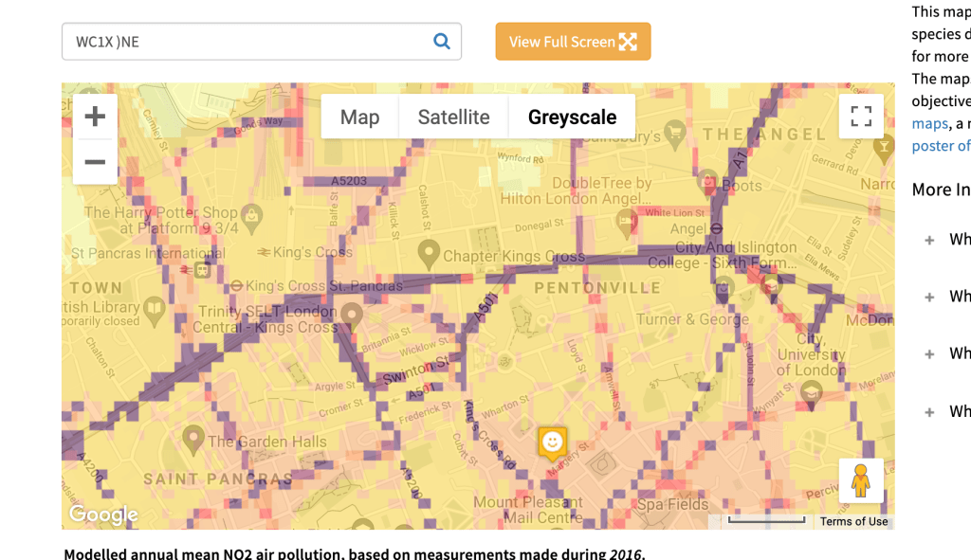Click the yellow smiley location marker
The image size is (971, 560).
pos(551,442)
